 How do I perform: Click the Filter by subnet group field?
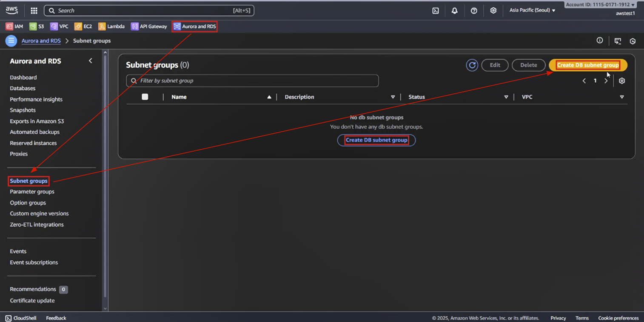pyautogui.click(x=252, y=80)
